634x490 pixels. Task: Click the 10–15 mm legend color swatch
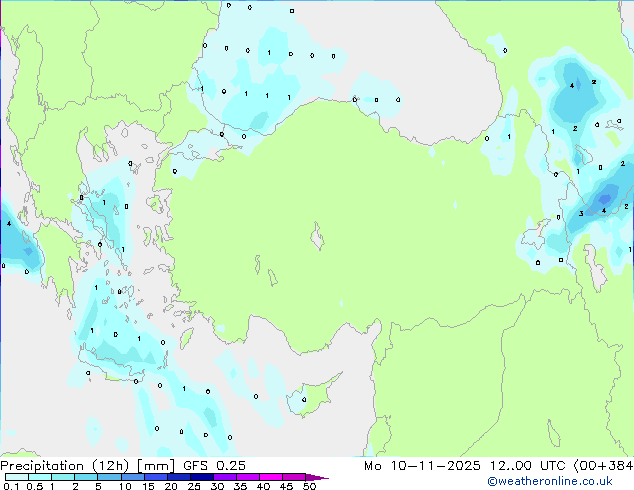(x=133, y=477)
